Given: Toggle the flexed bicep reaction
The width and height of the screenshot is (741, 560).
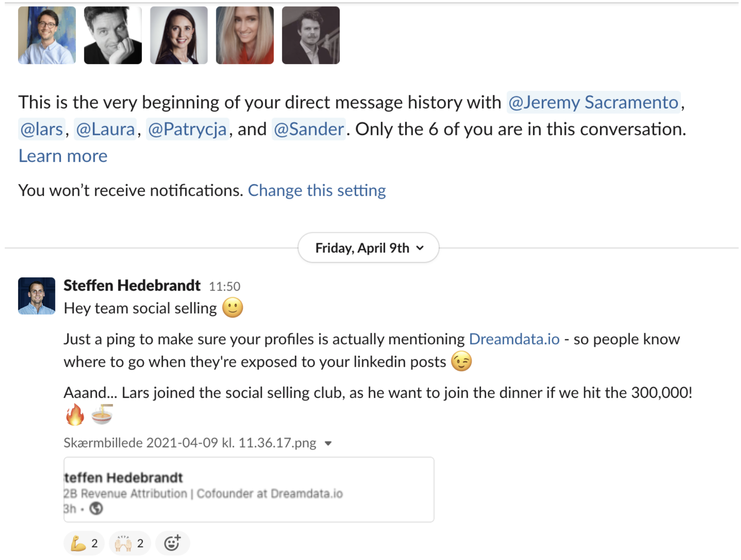Looking at the screenshot, I should click(x=84, y=543).
